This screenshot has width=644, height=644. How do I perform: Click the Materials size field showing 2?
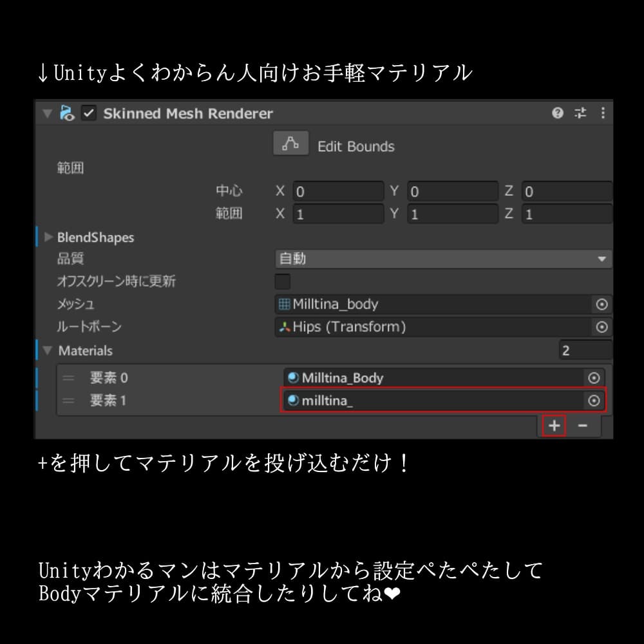pyautogui.click(x=585, y=350)
